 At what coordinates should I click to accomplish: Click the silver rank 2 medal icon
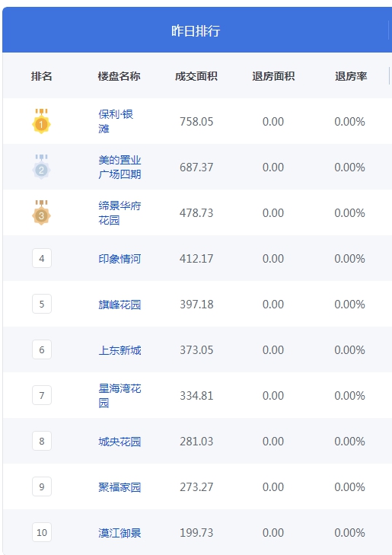pos(41,167)
